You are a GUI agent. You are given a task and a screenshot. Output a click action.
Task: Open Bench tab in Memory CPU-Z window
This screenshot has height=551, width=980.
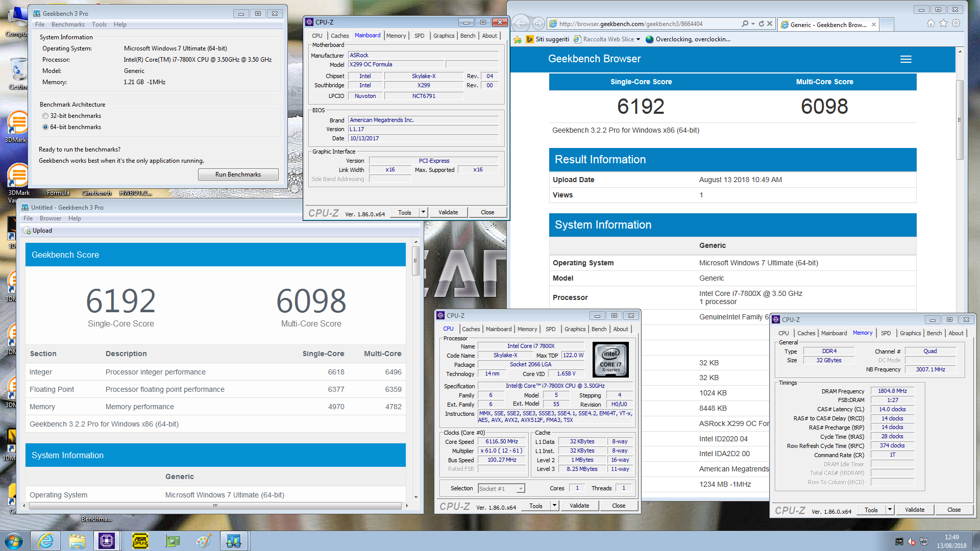point(934,333)
